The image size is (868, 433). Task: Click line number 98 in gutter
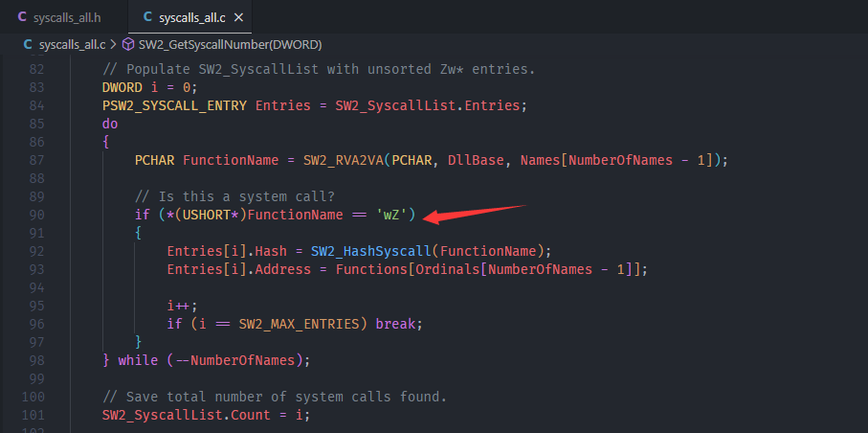pos(36,360)
